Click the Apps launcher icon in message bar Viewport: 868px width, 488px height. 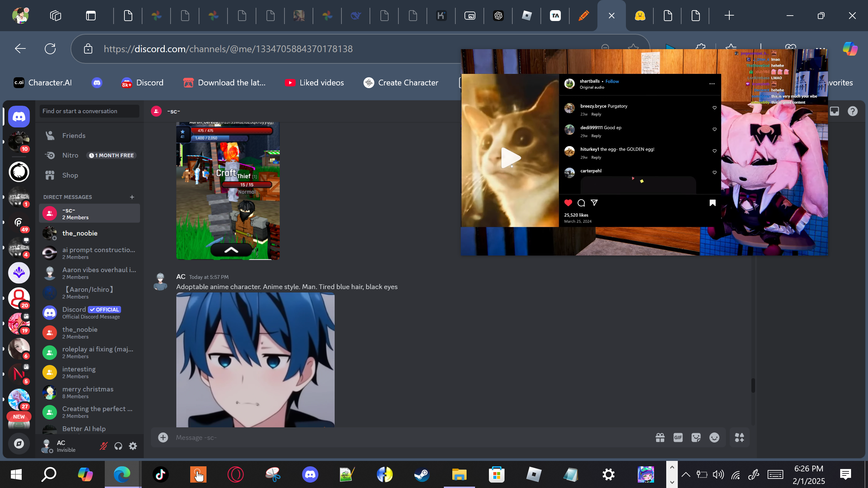[x=739, y=438]
